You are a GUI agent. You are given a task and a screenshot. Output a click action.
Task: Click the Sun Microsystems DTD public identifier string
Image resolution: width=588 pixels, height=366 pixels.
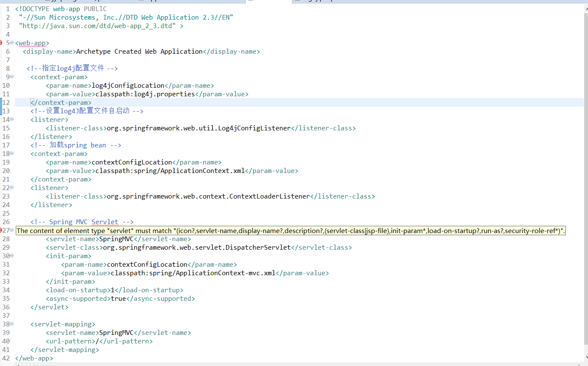point(126,17)
